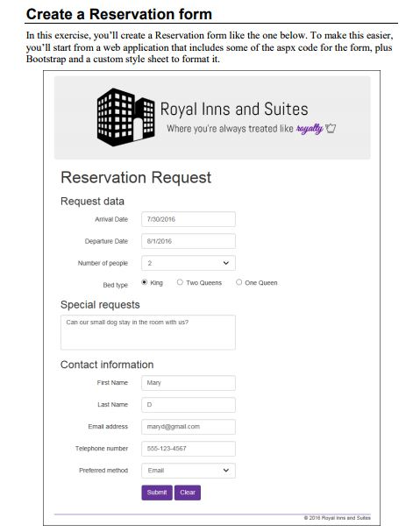The image size is (413, 532).
Task: Open the Number of people dropdown
Action: [x=189, y=263]
